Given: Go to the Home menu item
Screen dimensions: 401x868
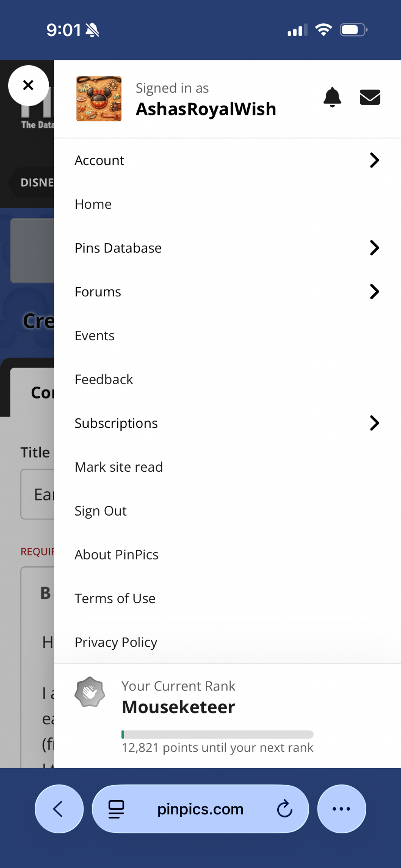Looking at the screenshot, I should point(93,204).
